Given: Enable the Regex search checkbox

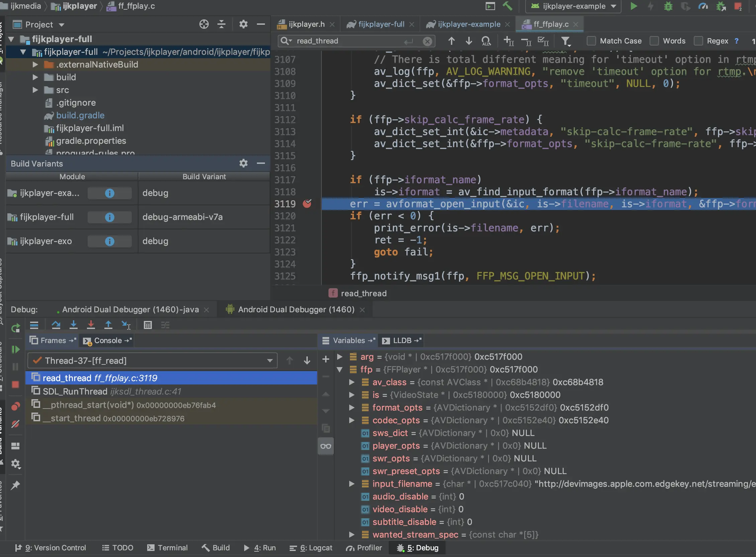Looking at the screenshot, I should (x=698, y=41).
